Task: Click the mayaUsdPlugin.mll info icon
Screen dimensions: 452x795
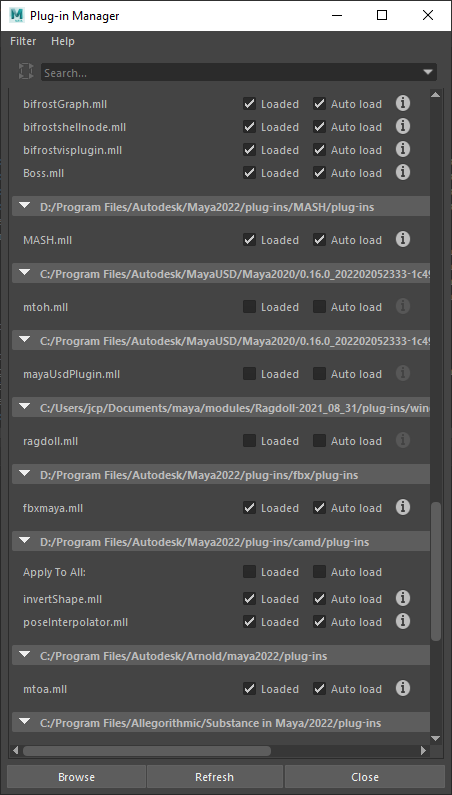Action: tap(403, 373)
